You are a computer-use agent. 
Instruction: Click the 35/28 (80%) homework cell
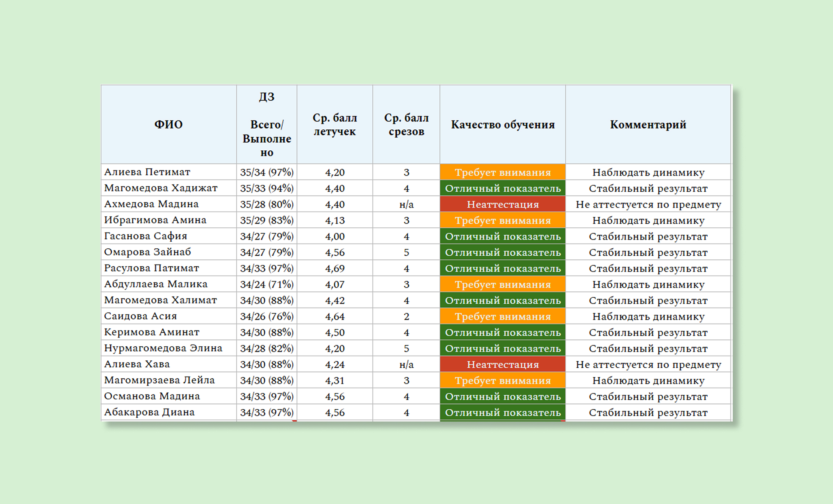pos(267,204)
